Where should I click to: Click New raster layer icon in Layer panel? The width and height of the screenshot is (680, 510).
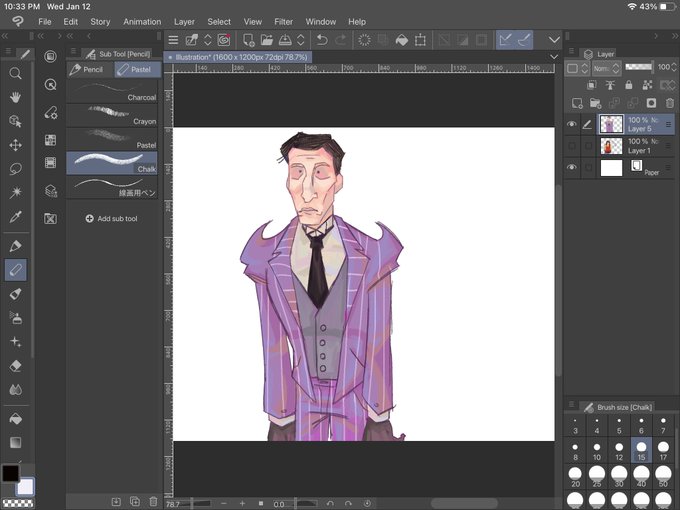tap(577, 103)
